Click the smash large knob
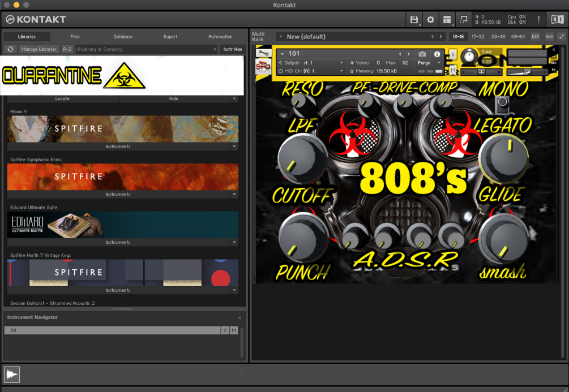 pos(503,238)
